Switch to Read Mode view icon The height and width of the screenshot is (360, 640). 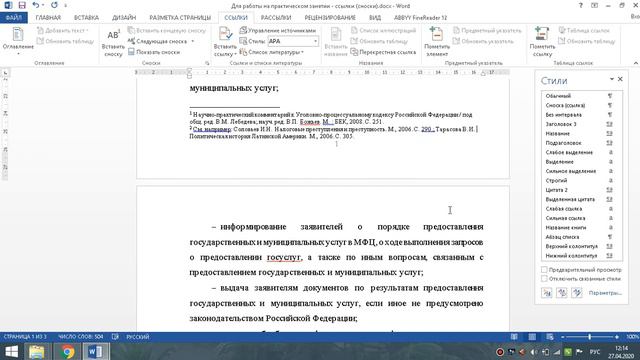(x=514, y=337)
